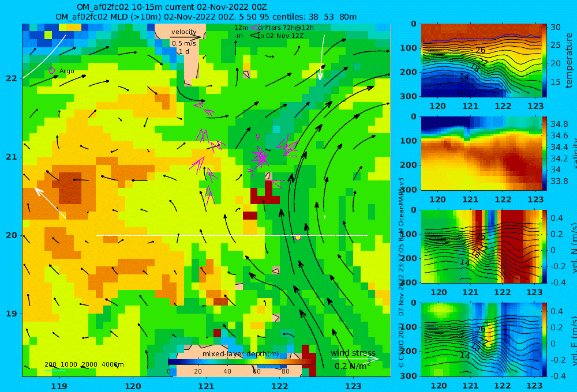Click the '14' isotherm contour label in the temperature panel

point(464,77)
